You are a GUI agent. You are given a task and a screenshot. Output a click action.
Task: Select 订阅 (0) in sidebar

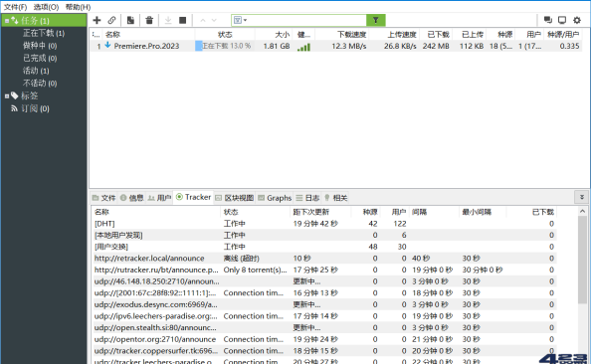pos(35,108)
